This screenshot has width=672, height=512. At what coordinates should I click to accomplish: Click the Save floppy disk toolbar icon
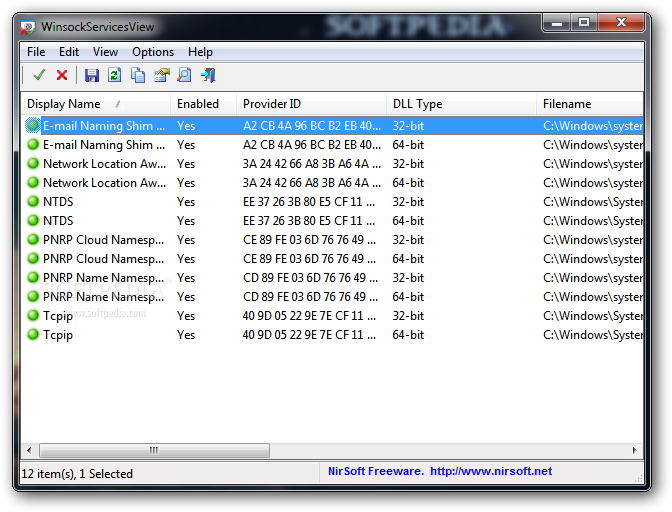(x=92, y=75)
